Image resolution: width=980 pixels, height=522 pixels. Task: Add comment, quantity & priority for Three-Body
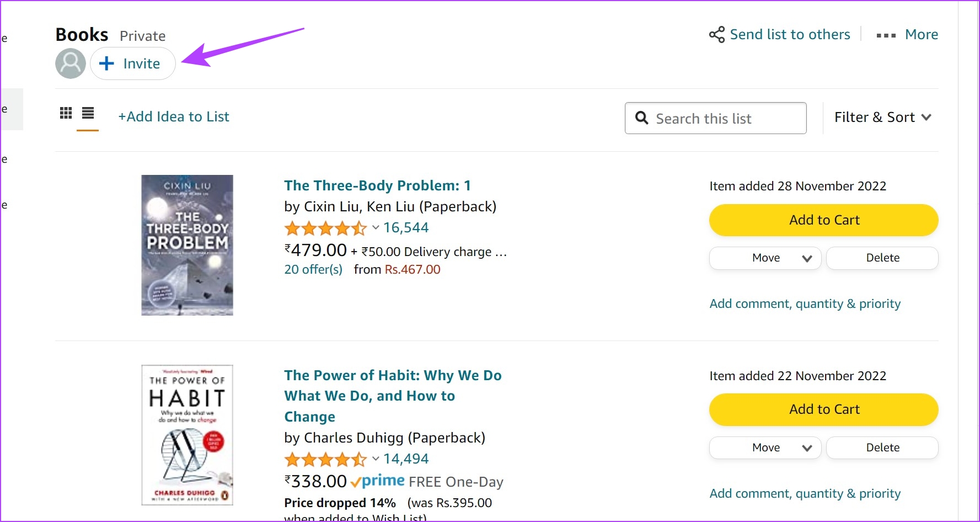coord(805,303)
